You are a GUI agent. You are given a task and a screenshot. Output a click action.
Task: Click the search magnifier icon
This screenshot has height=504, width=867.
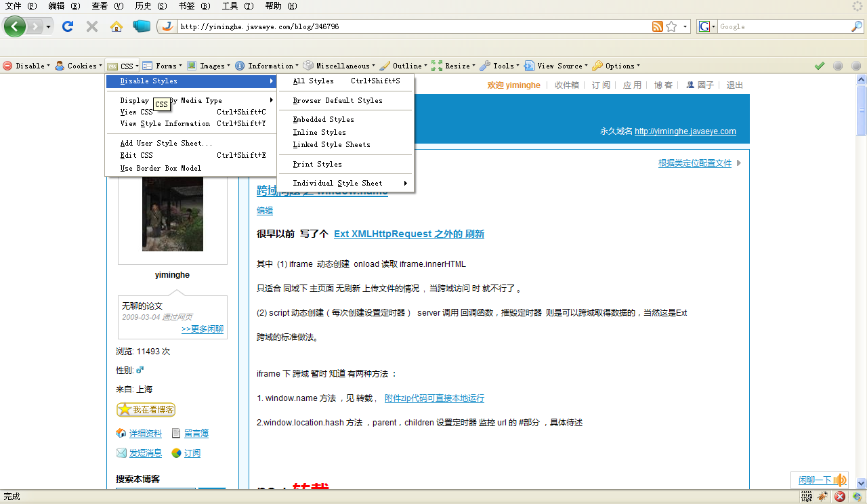tap(857, 26)
